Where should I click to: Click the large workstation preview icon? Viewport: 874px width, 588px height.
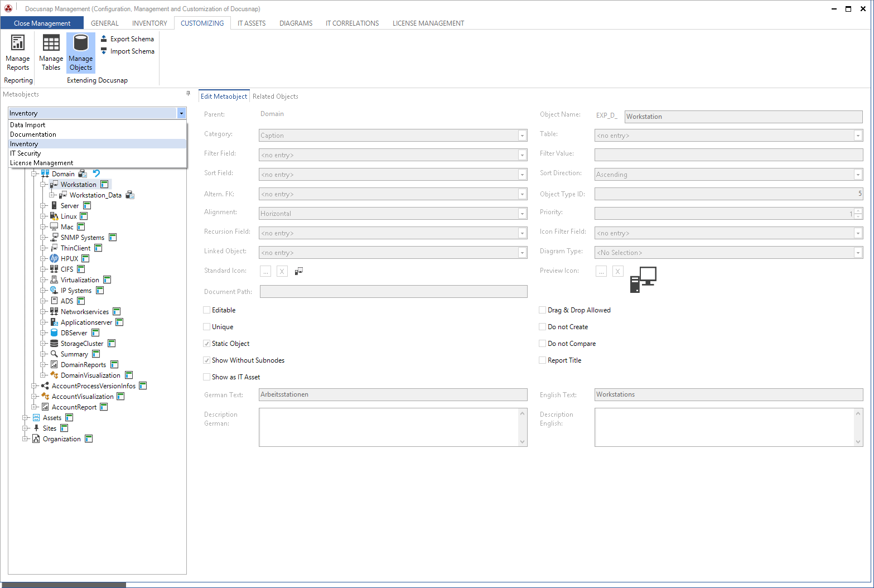643,279
